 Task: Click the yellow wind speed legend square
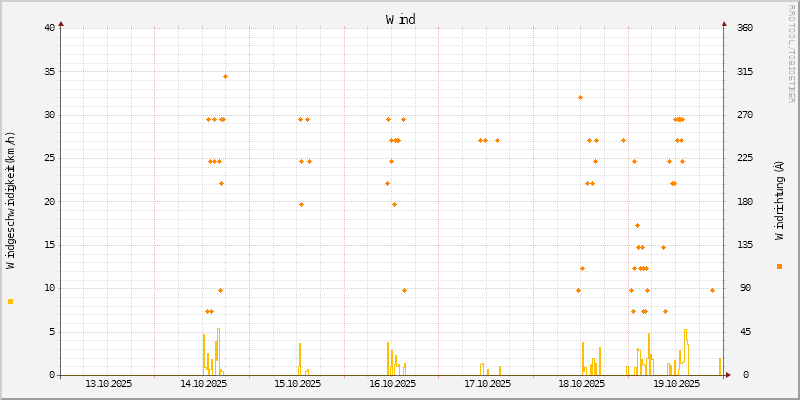(x=11, y=301)
